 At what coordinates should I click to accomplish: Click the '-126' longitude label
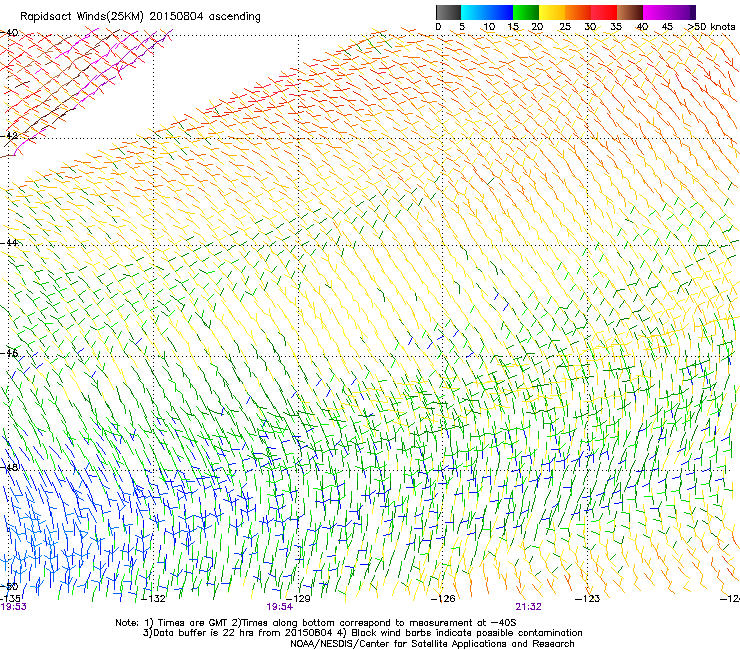tap(443, 599)
